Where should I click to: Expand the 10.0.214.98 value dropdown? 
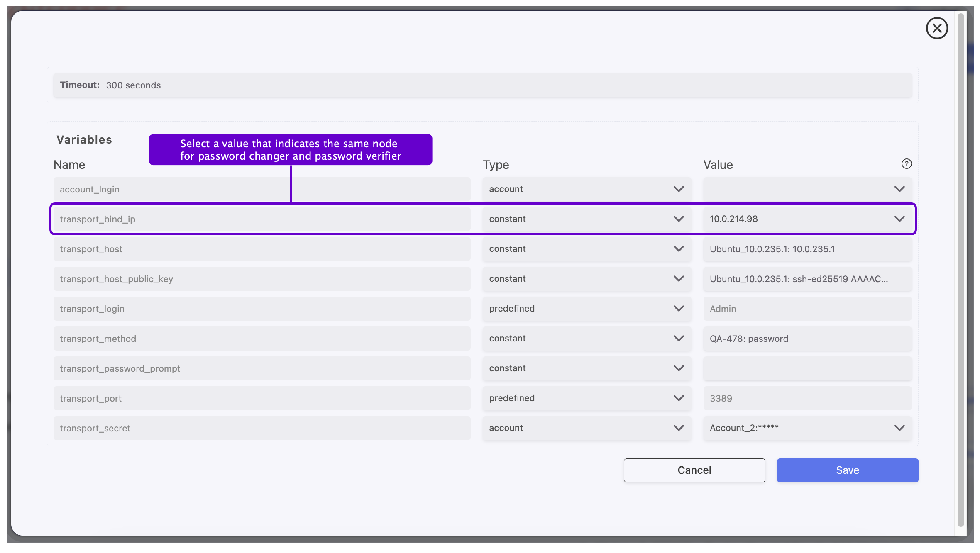807,219
